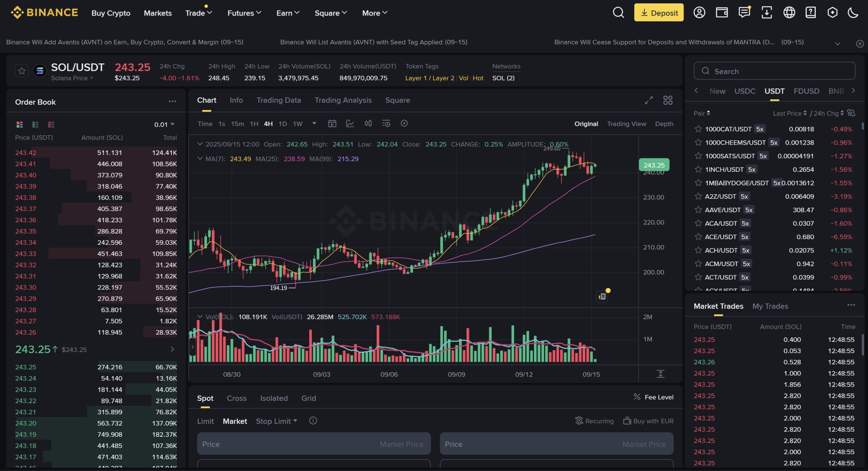Collapse the MA indicator row chevron

coord(200,159)
